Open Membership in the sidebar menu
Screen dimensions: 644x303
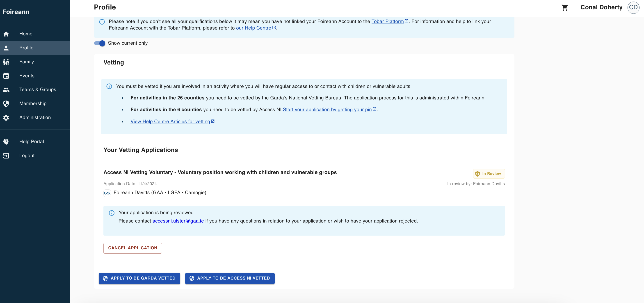[35, 103]
